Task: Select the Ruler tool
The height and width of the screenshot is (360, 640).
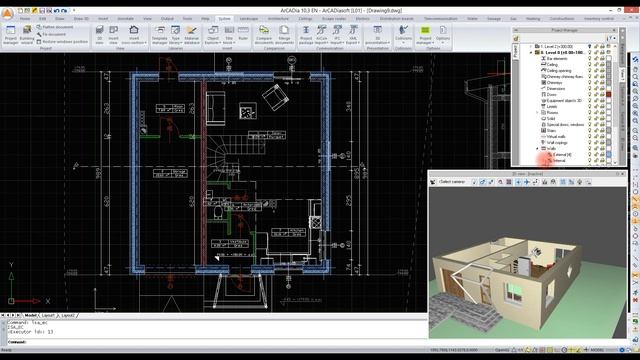Action: [243, 34]
